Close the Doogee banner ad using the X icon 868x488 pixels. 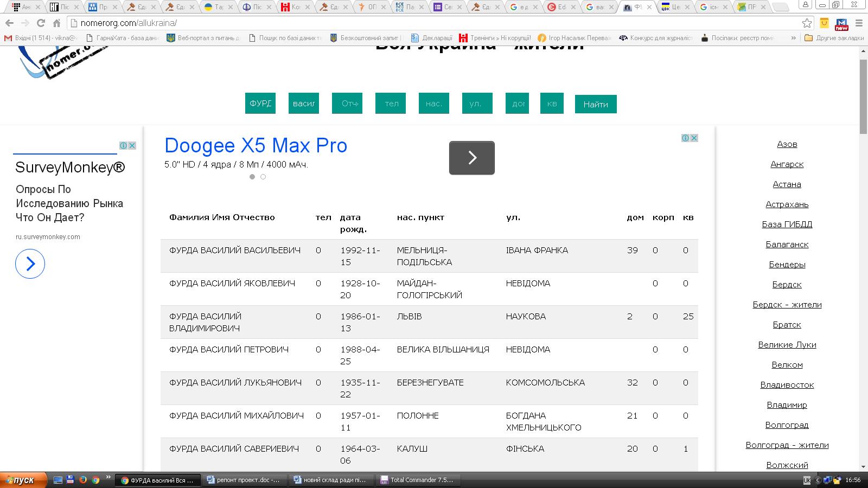pos(694,138)
